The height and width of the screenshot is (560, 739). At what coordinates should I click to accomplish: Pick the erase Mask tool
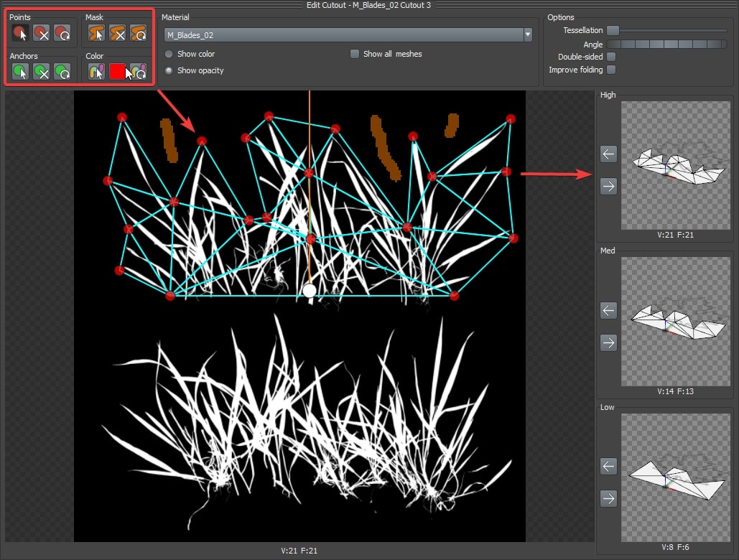pos(118,33)
